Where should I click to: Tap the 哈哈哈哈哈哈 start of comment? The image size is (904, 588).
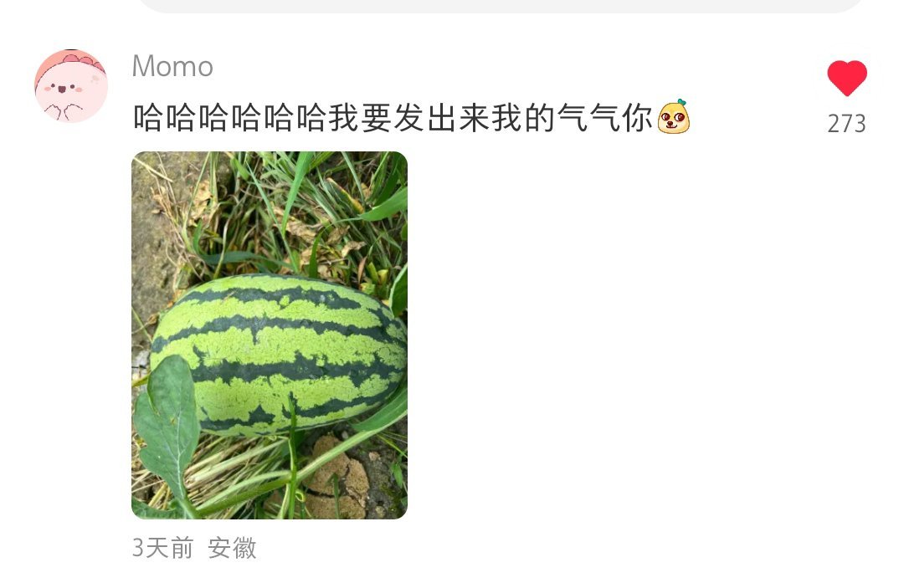click(230, 117)
